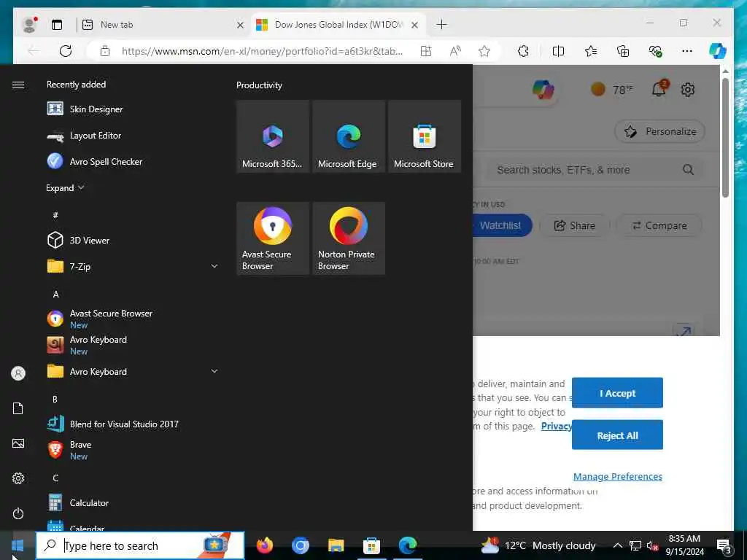Image resolution: width=747 pixels, height=560 pixels.
Task: Open a new browser tab
Action: click(441, 24)
